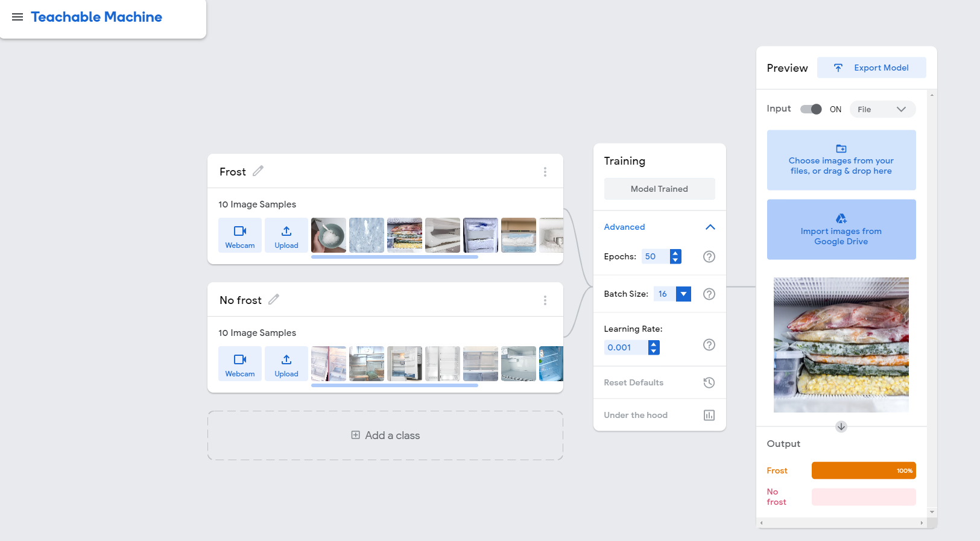Screen dimensions: 980x541
Task: Click the Reset Defaults label
Action: tap(633, 382)
